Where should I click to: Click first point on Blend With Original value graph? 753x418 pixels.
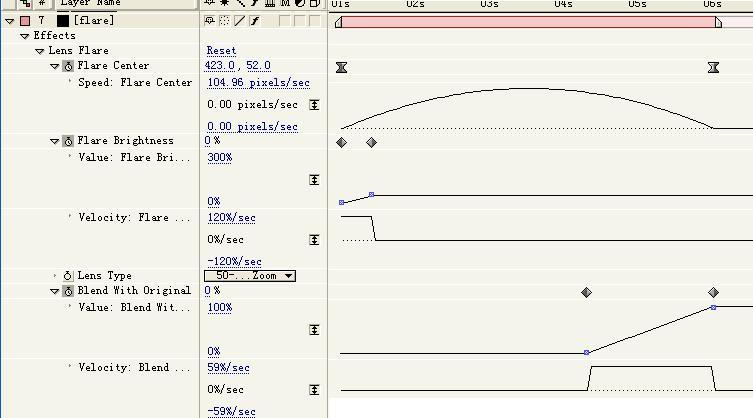pyautogui.click(x=586, y=352)
